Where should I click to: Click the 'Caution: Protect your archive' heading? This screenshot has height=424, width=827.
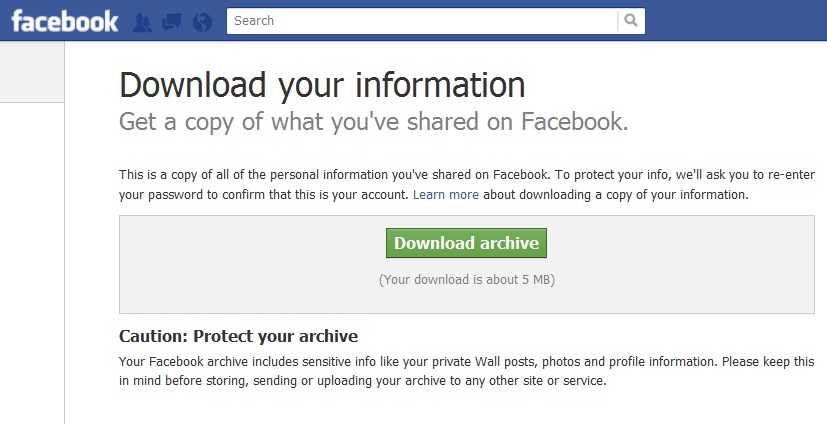coord(238,336)
